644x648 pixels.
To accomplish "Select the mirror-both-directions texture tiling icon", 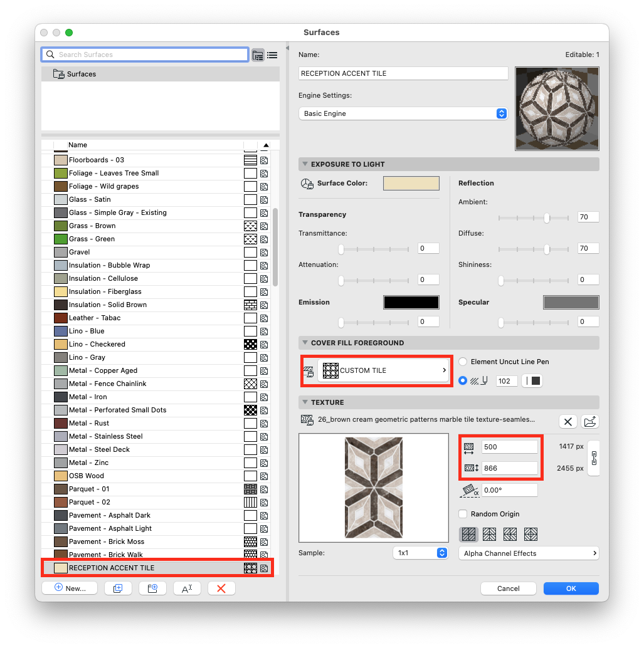I will tap(531, 534).
